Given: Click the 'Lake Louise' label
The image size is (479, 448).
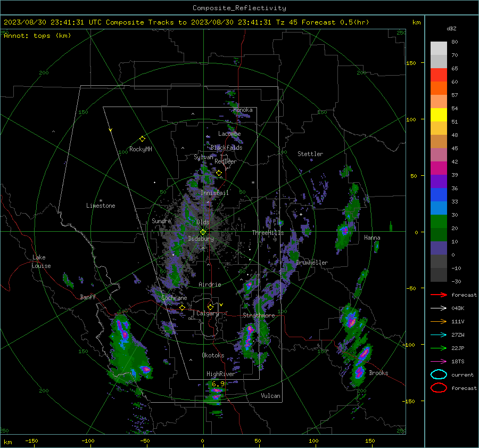Looking at the screenshot, I should (x=41, y=262).
